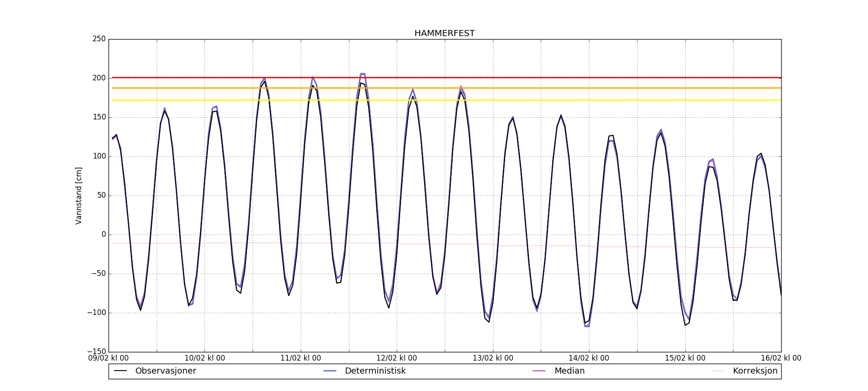868x391 pixels.
Task: Click the 13/02 kl 00 date tick label
Action: click(493, 358)
